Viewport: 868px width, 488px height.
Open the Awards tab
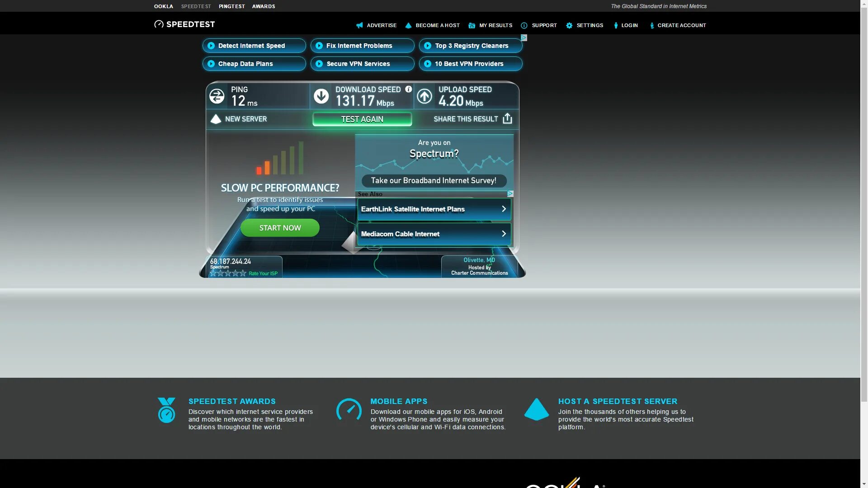coord(264,6)
